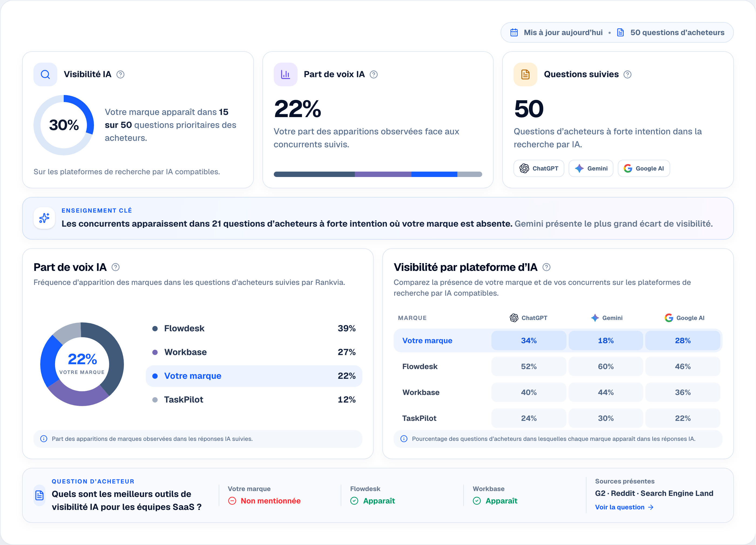Click the Gemini logo in table header
This screenshot has height=545, width=756.
(595, 318)
